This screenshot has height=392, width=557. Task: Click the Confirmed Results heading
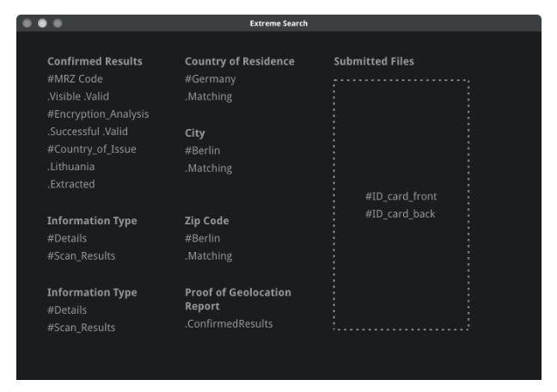coord(95,62)
